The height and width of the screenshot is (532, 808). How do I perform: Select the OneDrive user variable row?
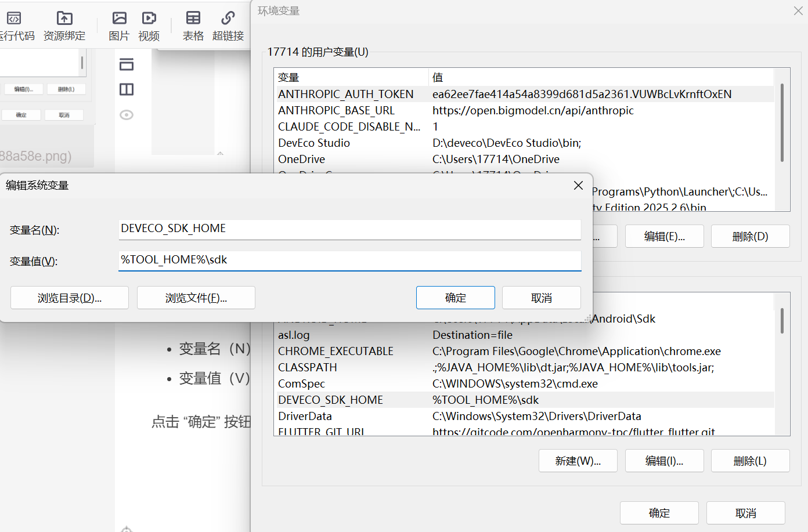[x=524, y=159]
